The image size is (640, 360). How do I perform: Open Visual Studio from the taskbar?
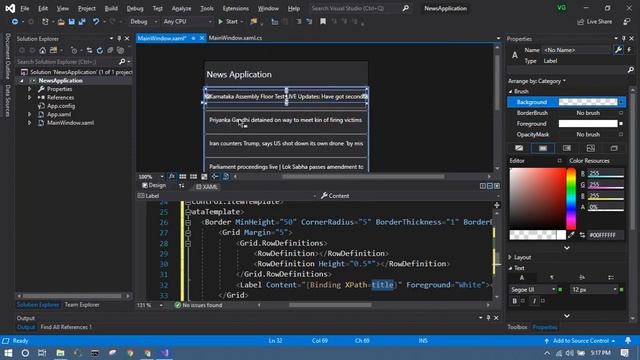coord(164,353)
